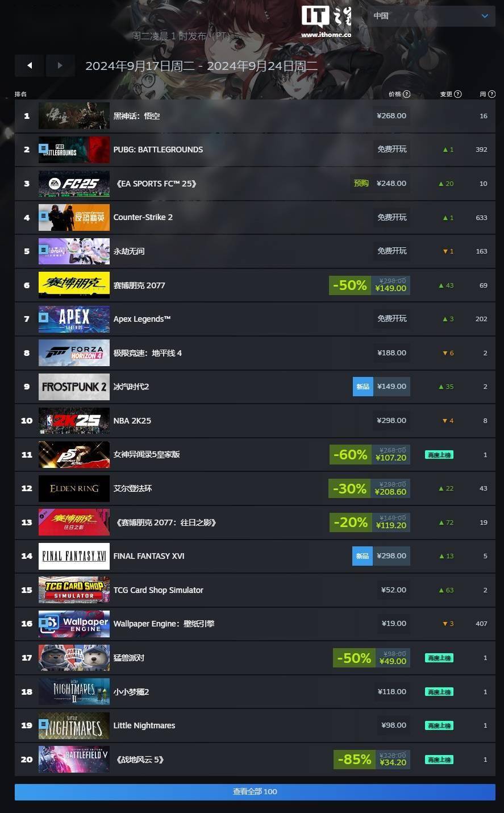The height and width of the screenshot is (813, 504).
Task: Click the help icon beside 变更 header
Action: tap(458, 94)
